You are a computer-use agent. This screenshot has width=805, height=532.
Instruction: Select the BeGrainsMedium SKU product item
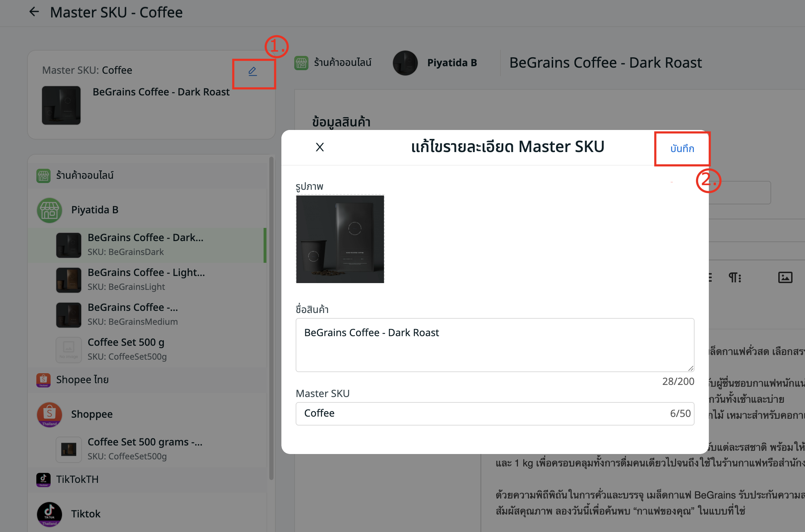click(133, 314)
